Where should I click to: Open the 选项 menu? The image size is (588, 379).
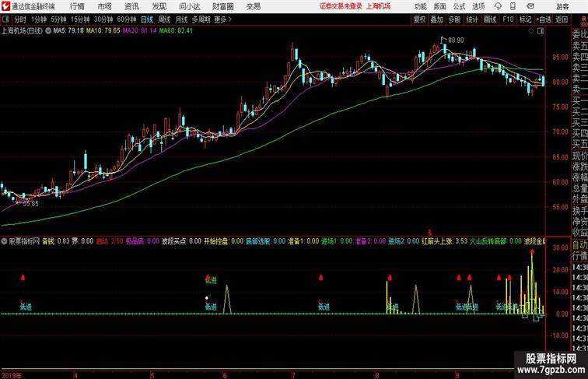point(478,6)
